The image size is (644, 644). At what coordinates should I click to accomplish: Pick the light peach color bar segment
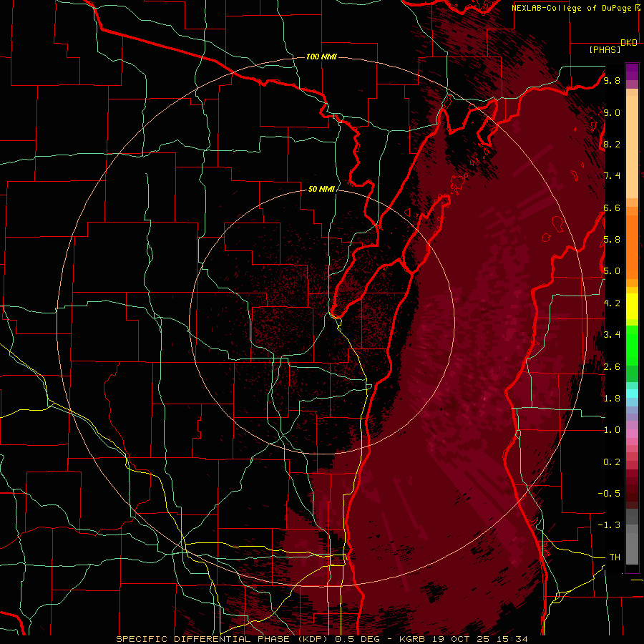(x=632, y=147)
